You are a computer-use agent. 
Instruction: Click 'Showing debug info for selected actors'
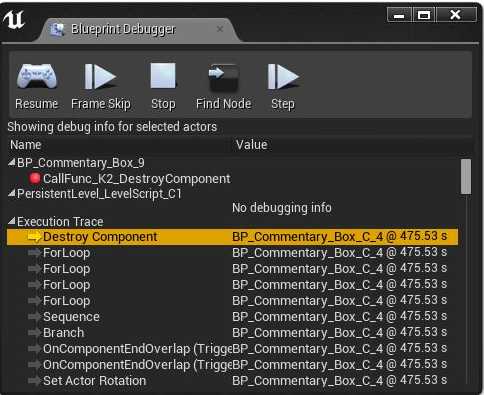(112, 127)
